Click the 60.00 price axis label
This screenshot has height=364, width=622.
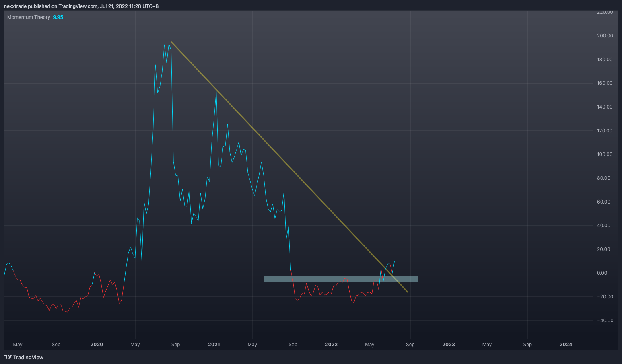603,202
